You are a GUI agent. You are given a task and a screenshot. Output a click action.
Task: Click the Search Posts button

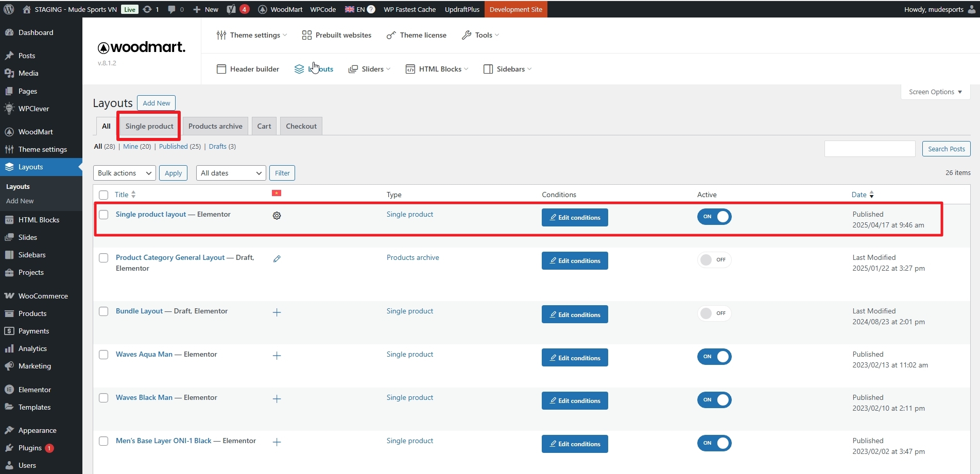coord(947,149)
